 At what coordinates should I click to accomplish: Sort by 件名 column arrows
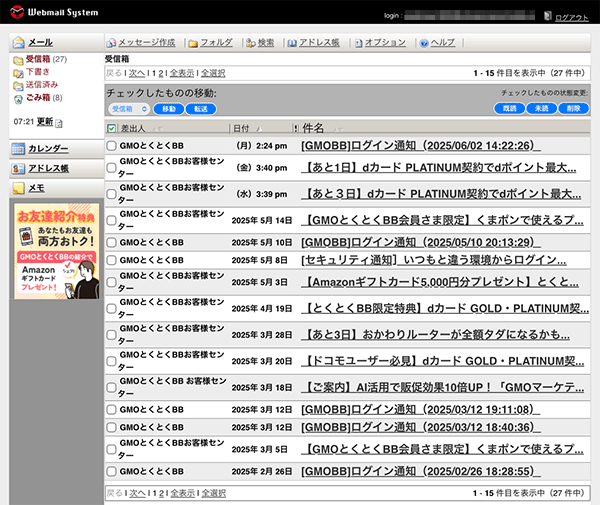click(x=338, y=129)
